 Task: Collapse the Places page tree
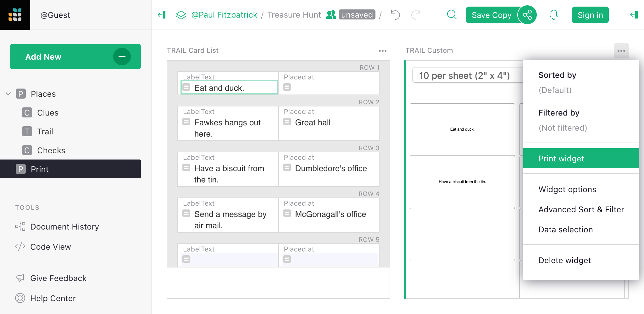click(x=8, y=94)
